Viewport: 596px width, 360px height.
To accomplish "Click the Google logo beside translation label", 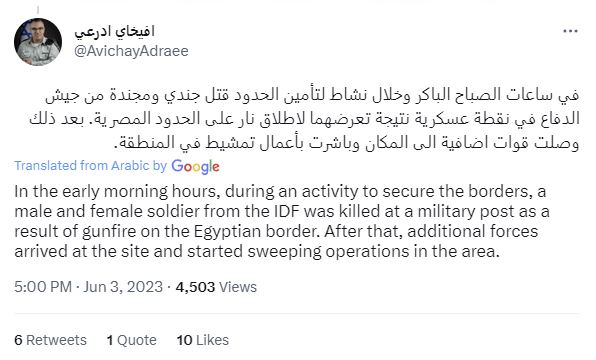I will pyautogui.click(x=195, y=167).
